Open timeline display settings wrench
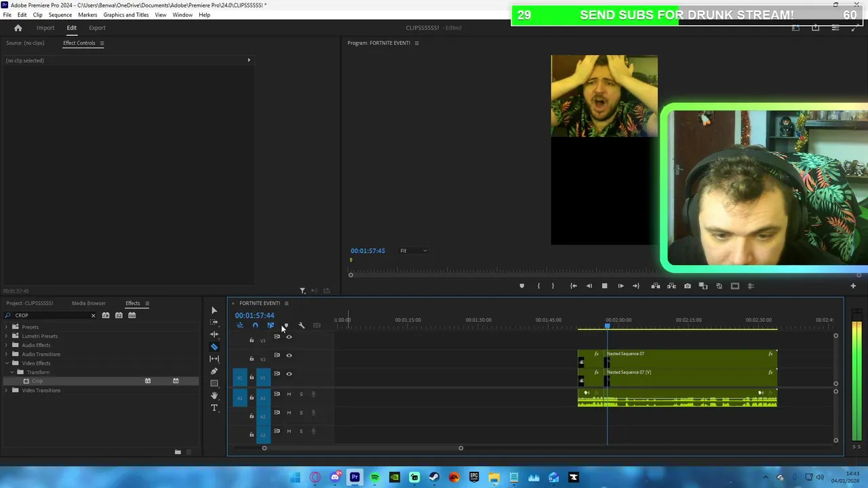The image size is (868, 488). pyautogui.click(x=302, y=325)
